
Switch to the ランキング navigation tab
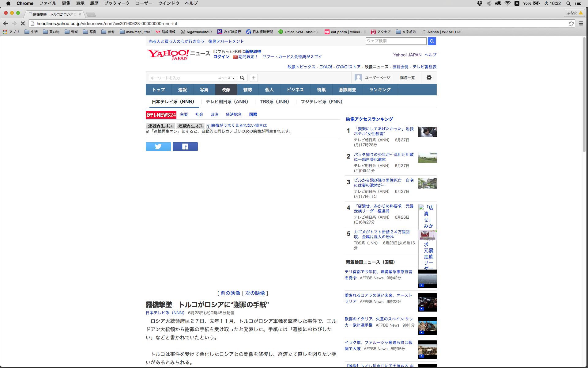point(380,90)
